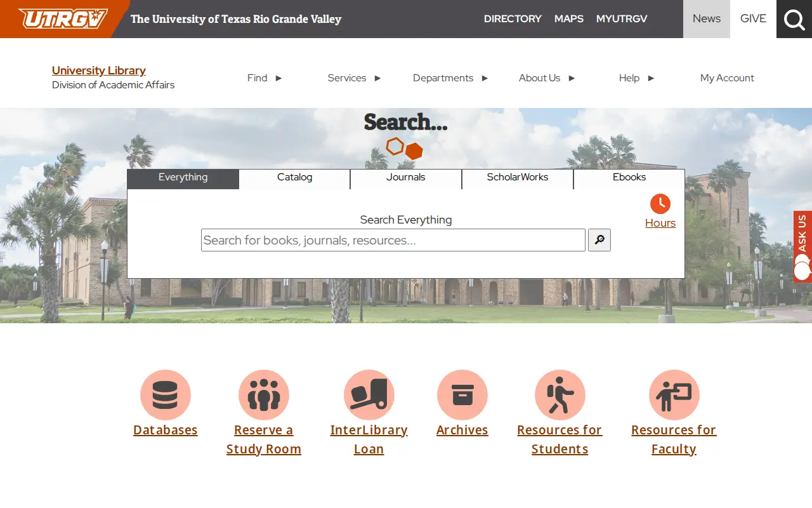Viewport: 812px width, 508px height.
Task: Open Resources for Students text link
Action: [x=560, y=439]
